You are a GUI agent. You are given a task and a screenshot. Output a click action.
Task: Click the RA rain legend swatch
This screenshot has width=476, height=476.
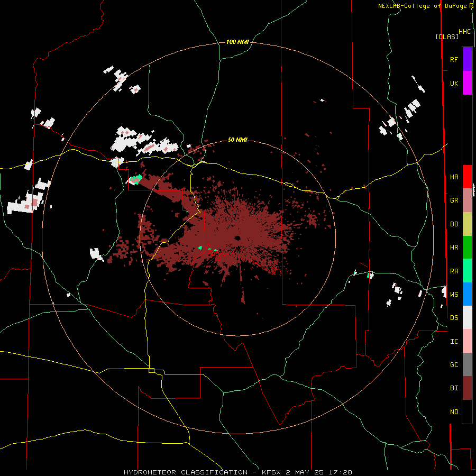coord(467,271)
